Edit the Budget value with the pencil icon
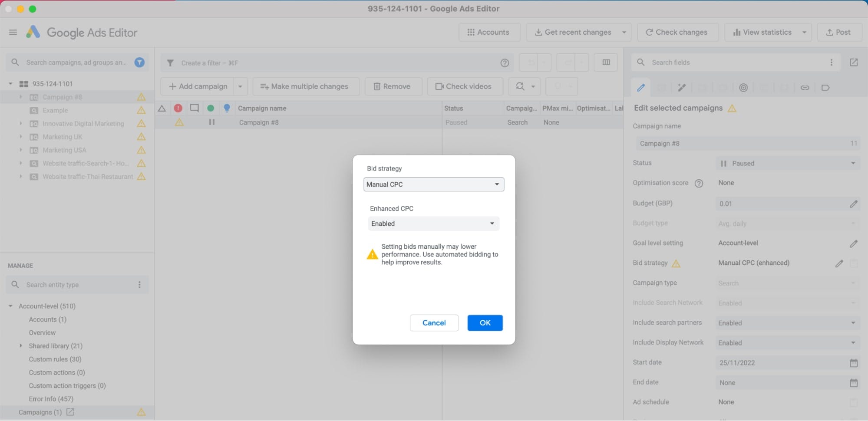This screenshot has height=421, width=868. point(854,204)
